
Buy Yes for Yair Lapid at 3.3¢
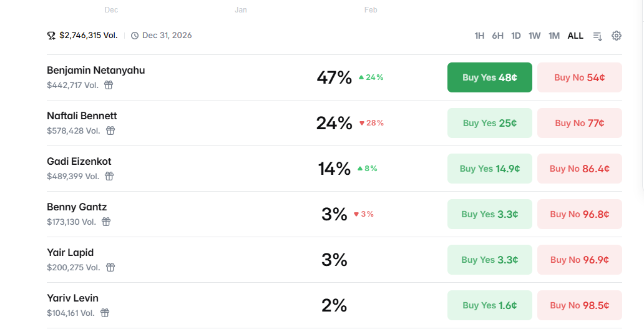pyautogui.click(x=490, y=260)
